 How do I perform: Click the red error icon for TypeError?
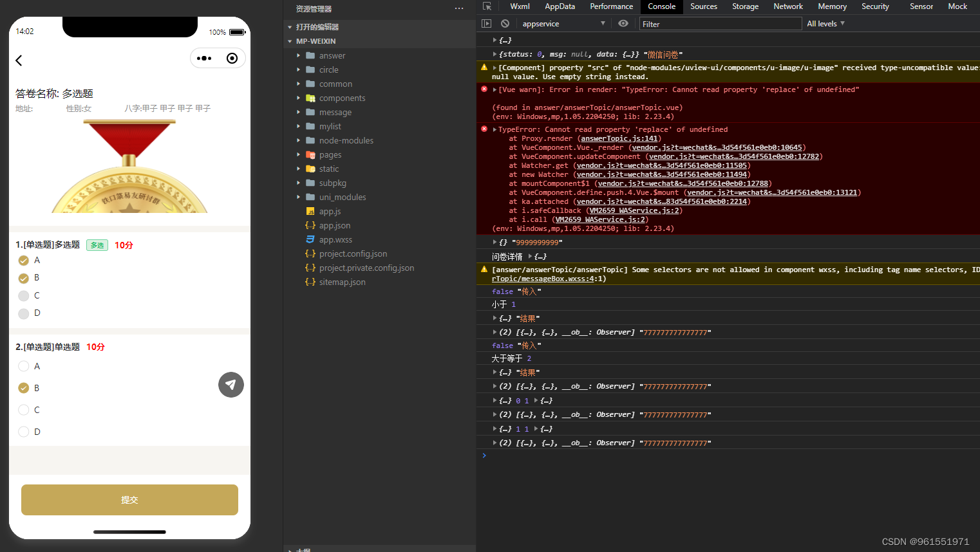point(484,129)
